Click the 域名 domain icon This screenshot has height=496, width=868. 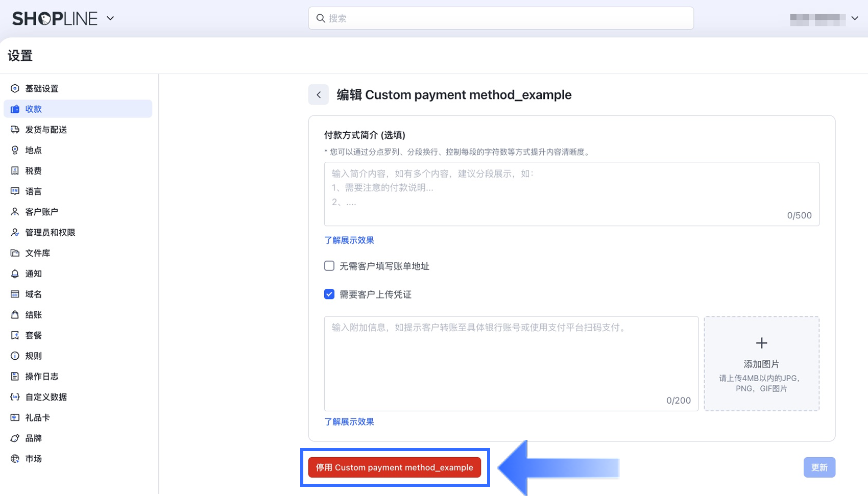point(15,294)
